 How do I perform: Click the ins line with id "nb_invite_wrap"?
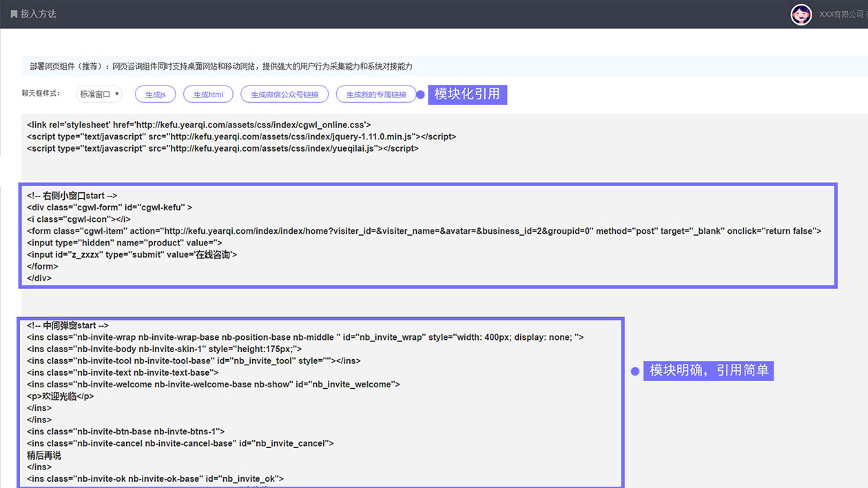305,337
